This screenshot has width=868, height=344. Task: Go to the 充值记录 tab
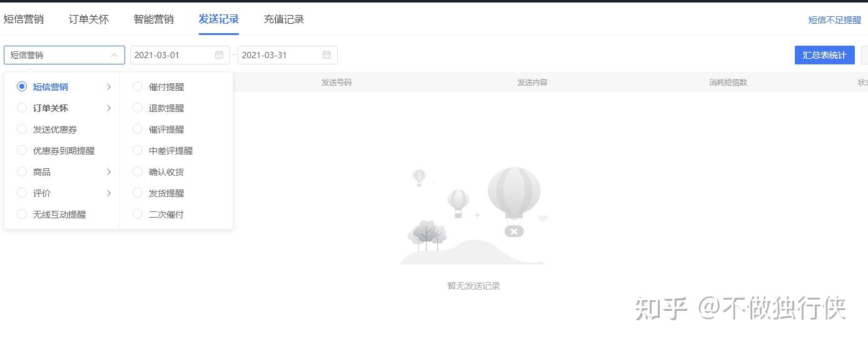coord(284,19)
